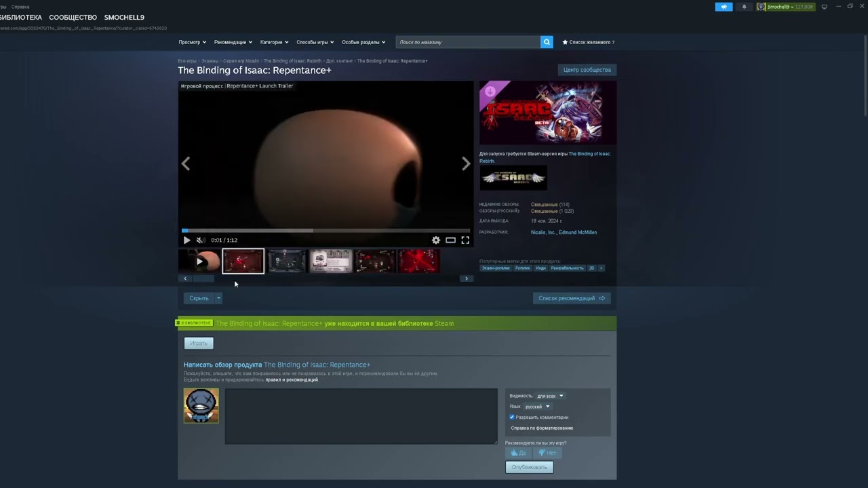This screenshot has width=868, height=488.
Task: Open Список желаемого wishlist link
Action: pyautogui.click(x=589, y=42)
